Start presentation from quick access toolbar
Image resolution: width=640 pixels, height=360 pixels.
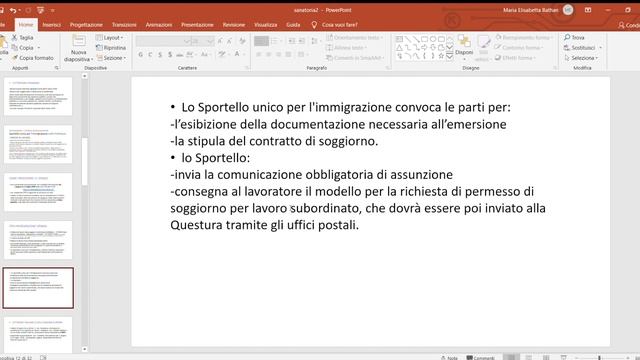[x=40, y=10]
